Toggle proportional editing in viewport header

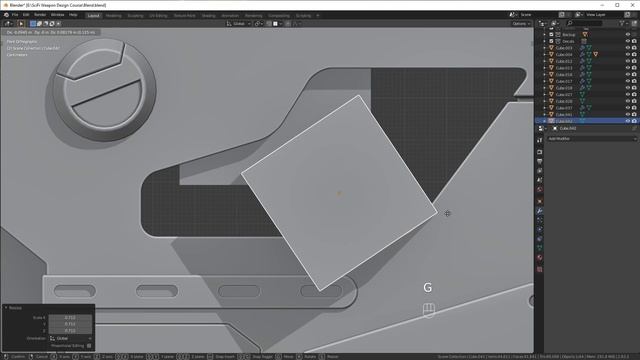(x=288, y=24)
